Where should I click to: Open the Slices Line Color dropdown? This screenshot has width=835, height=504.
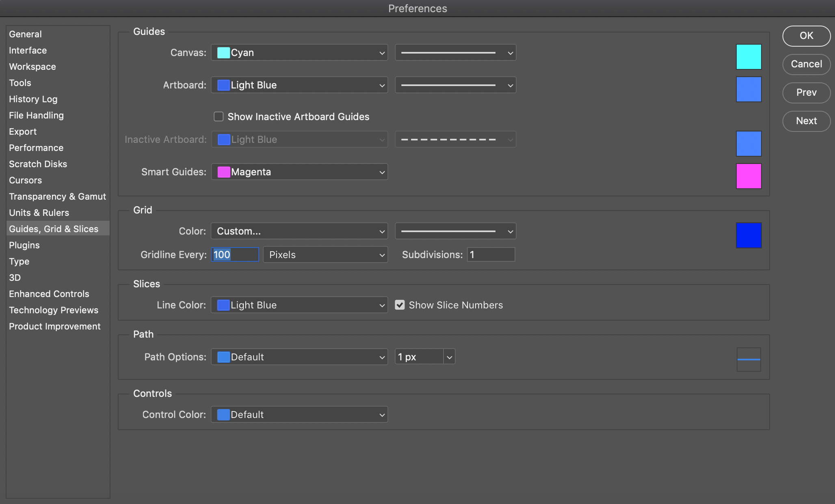tap(299, 305)
